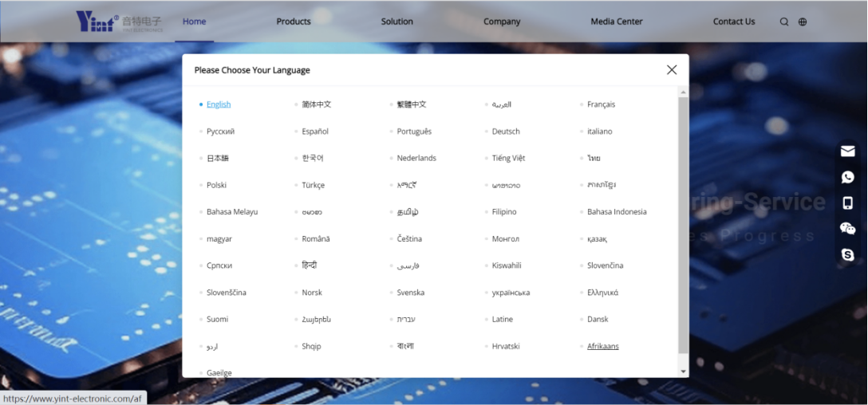
Task: Open the WhatsApp chat icon
Action: (x=847, y=177)
